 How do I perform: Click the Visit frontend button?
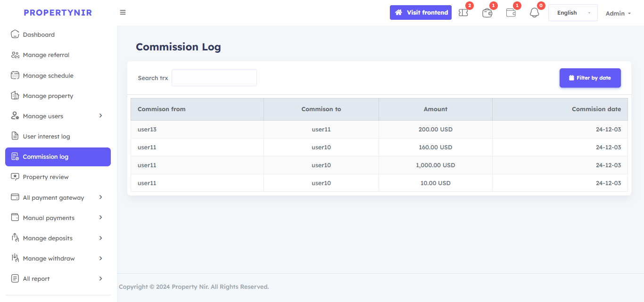pyautogui.click(x=421, y=12)
